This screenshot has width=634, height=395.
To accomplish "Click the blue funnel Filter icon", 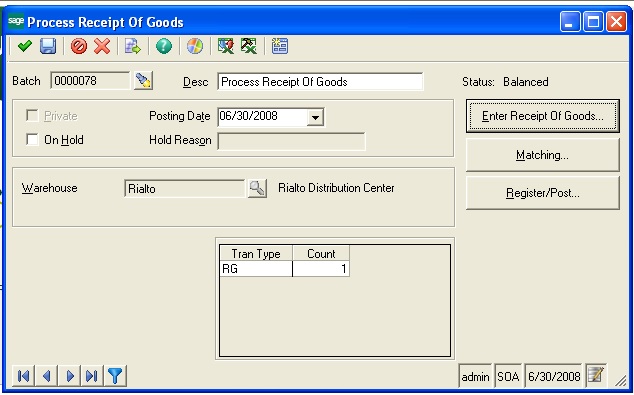I will click(115, 376).
